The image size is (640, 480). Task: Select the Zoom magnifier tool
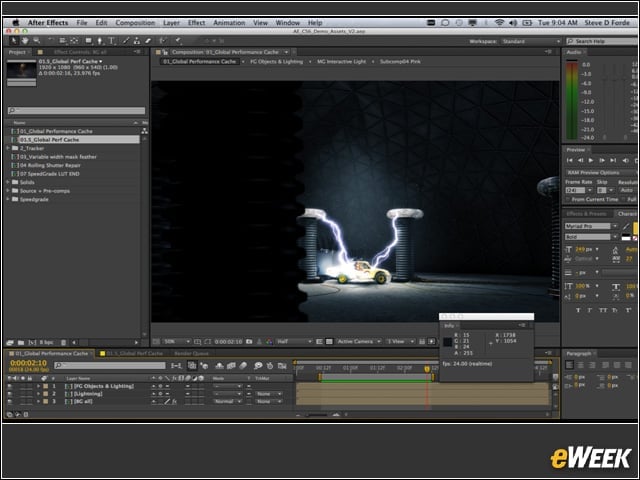coord(37,41)
